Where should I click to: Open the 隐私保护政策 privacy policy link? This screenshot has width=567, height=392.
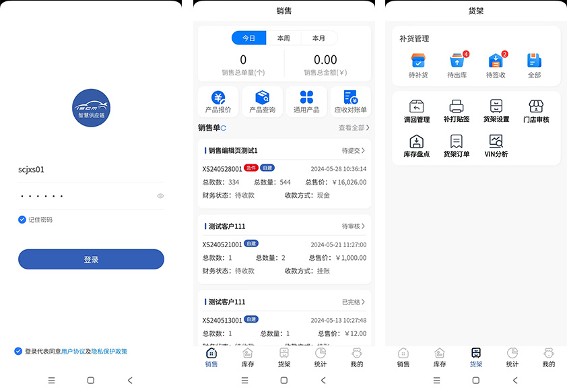[109, 352]
